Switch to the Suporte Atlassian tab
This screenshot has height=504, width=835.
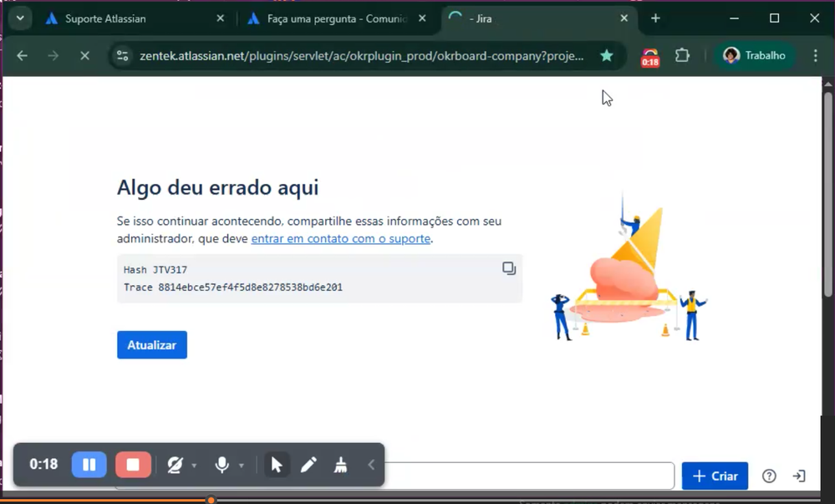point(125,18)
